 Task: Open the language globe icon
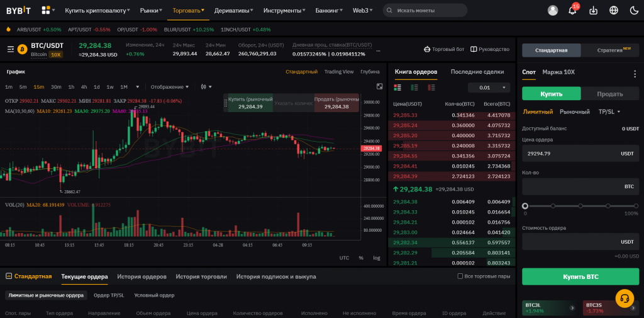(x=614, y=11)
